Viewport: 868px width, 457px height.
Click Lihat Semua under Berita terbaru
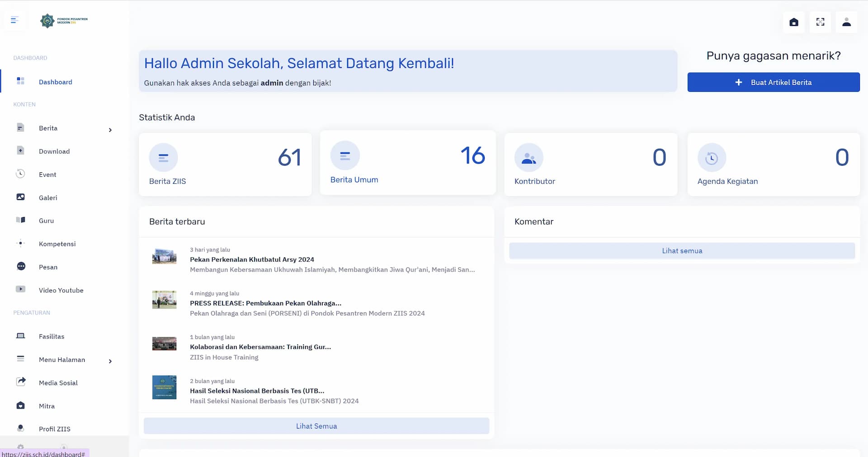(x=316, y=426)
